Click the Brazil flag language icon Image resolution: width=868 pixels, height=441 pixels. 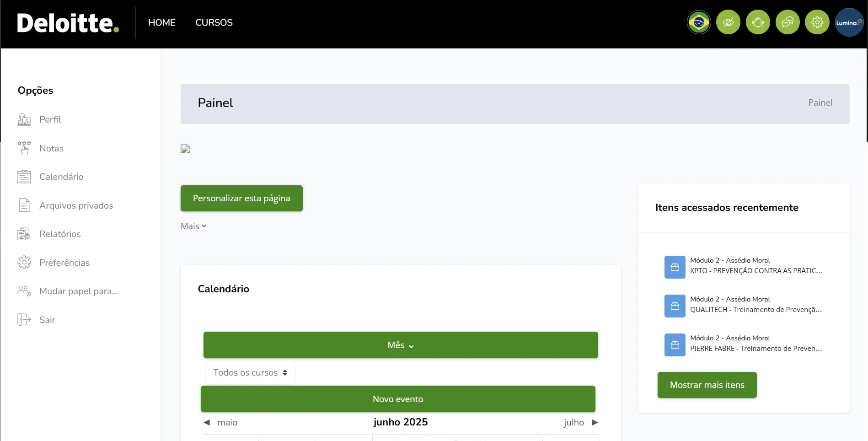699,22
